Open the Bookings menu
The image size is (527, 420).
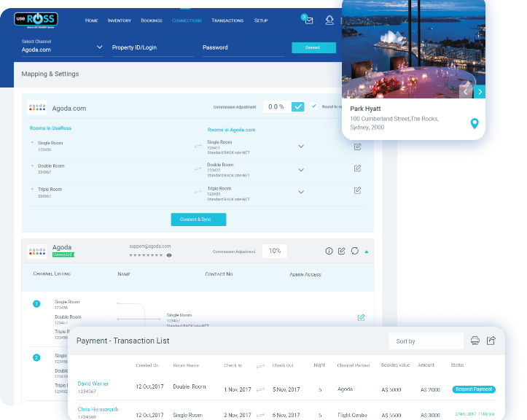click(x=151, y=20)
